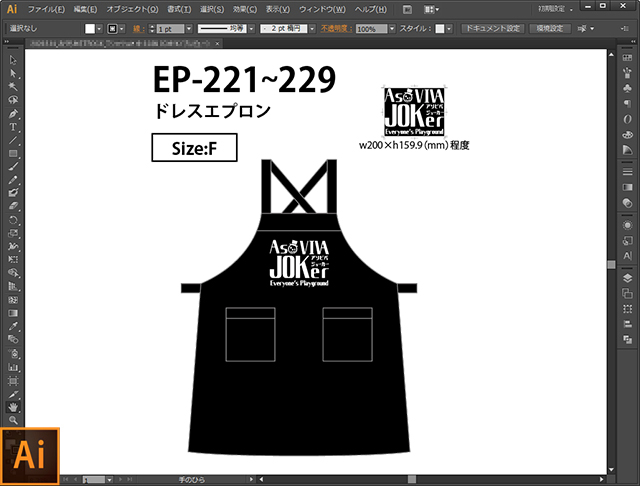This screenshot has height=486, width=640.
Task: Click the 環境設定 button
Action: (x=549, y=28)
